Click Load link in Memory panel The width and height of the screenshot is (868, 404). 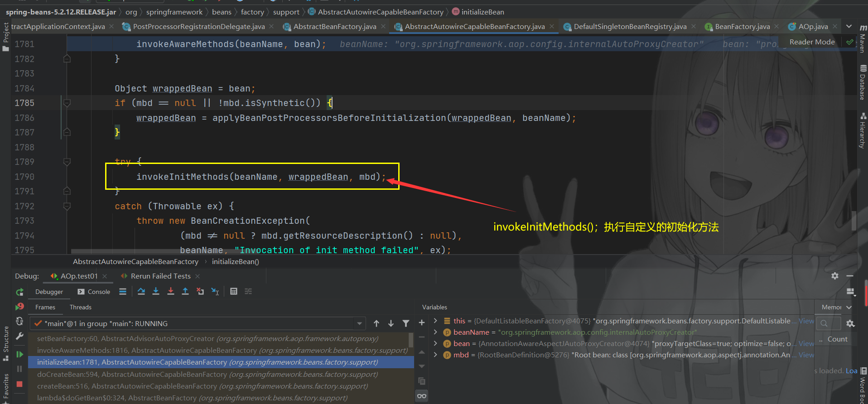[851, 370]
